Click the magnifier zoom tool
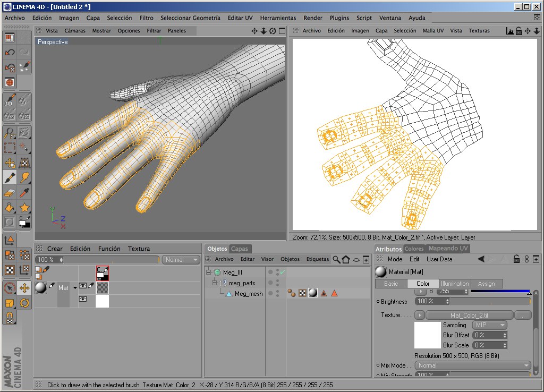 pyautogui.click(x=10, y=133)
